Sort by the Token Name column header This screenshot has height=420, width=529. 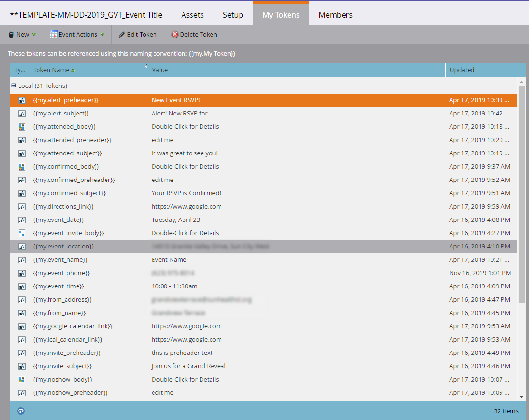[x=51, y=70]
